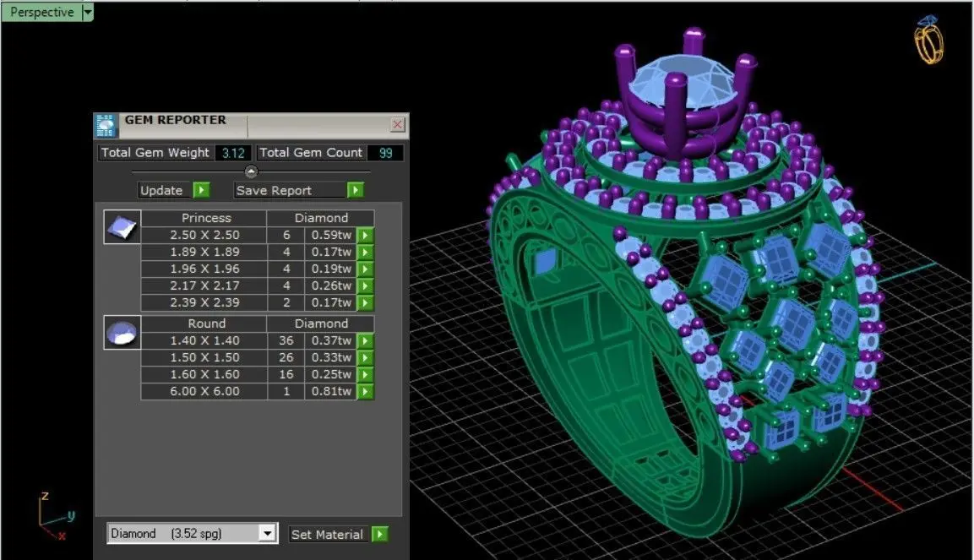This screenshot has width=974, height=560.
Task: Click the count 26 cell
Action: (x=286, y=357)
